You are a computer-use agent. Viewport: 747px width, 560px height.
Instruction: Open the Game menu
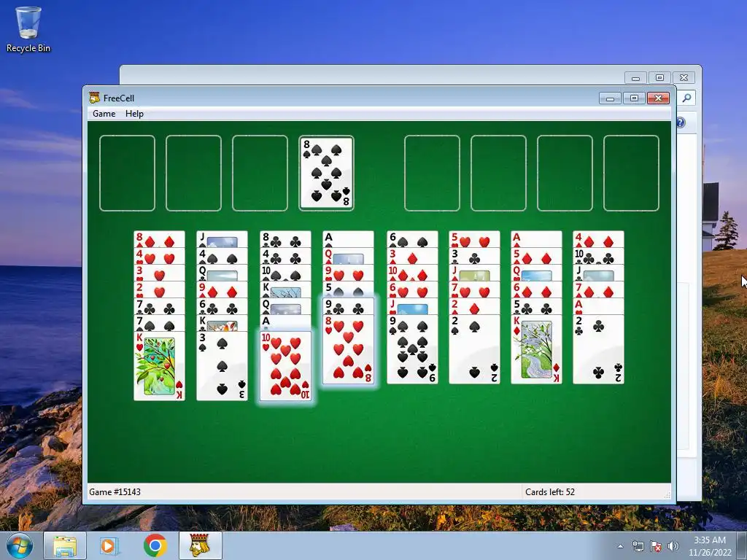(x=104, y=113)
